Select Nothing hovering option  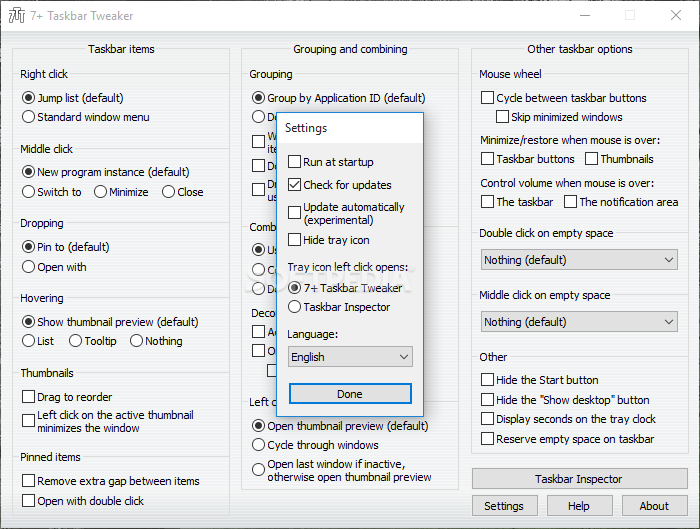(x=136, y=341)
